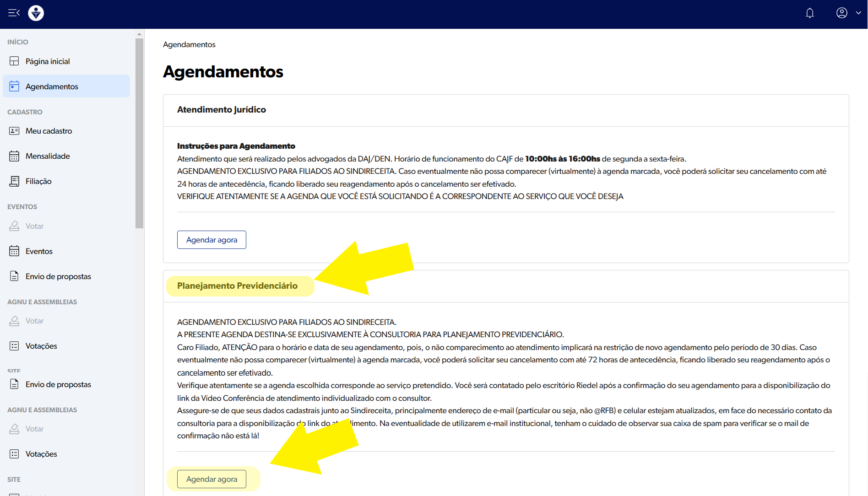Click Agendar agora for Planejamento Previdenciário
The height and width of the screenshot is (496, 868).
(x=212, y=479)
